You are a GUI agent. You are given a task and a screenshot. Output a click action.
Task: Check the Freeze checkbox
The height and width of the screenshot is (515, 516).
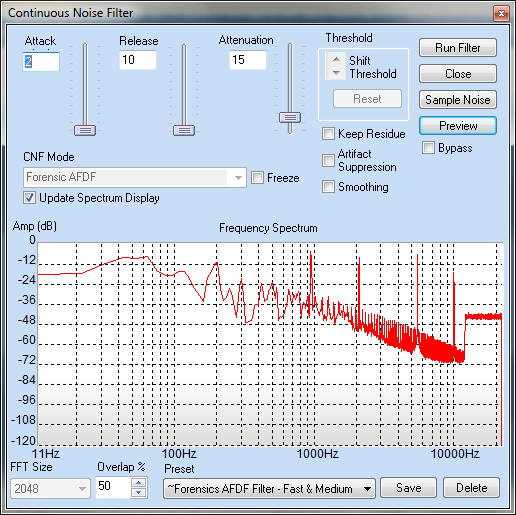[x=257, y=178]
